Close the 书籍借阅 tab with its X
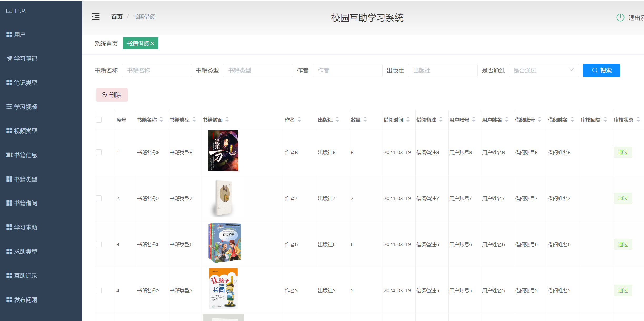This screenshot has height=321, width=644. tap(152, 44)
